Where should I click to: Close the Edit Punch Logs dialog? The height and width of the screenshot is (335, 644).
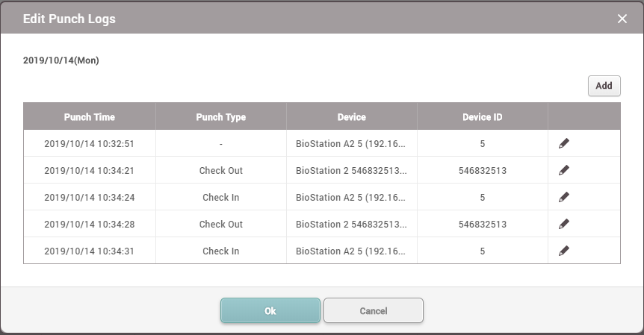[622, 19]
